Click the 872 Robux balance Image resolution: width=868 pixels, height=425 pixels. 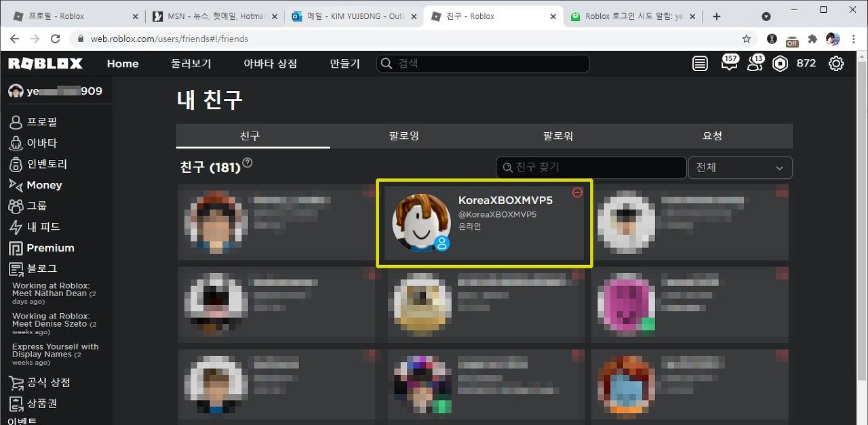point(806,64)
